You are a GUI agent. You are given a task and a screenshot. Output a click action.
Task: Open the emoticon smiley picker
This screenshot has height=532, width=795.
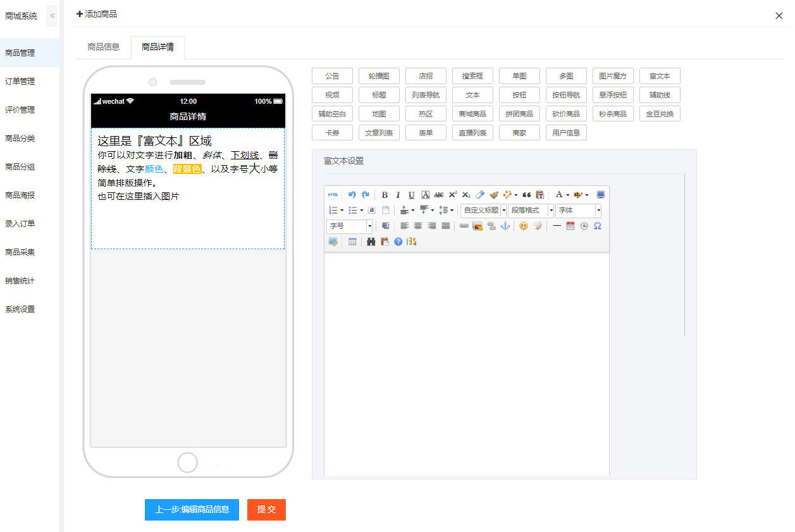pyautogui.click(x=523, y=226)
